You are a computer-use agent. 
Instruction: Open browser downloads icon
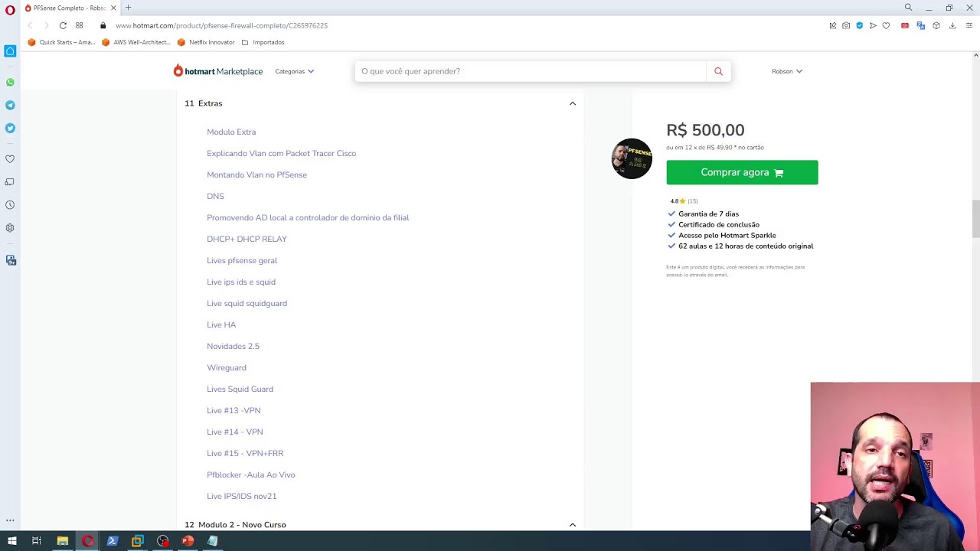pos(952,25)
